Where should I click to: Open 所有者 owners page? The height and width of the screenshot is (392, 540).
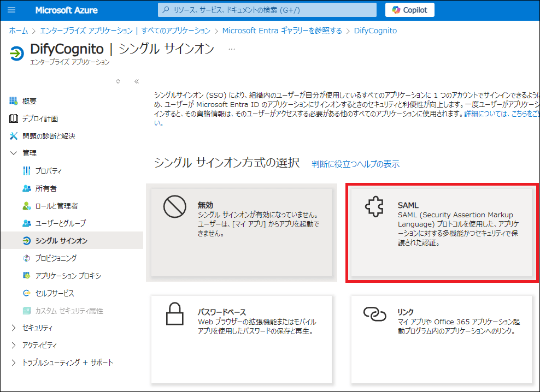point(46,188)
